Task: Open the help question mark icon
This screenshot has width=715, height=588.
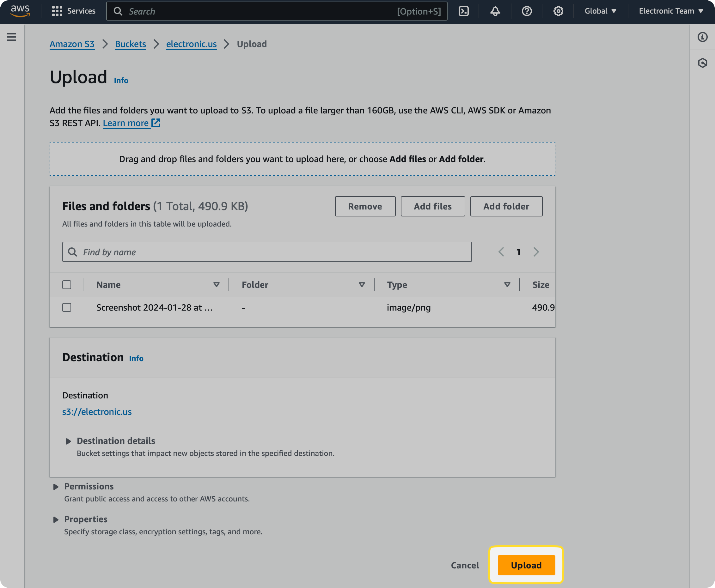Action: [526, 11]
